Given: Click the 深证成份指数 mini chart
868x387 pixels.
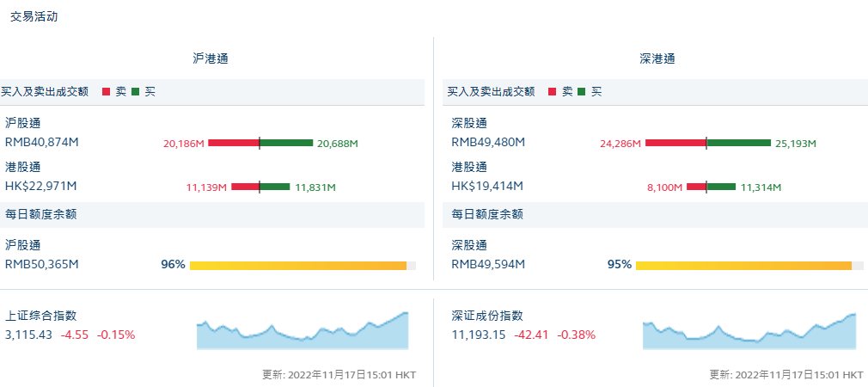Looking at the screenshot, I should pyautogui.click(x=749, y=332).
